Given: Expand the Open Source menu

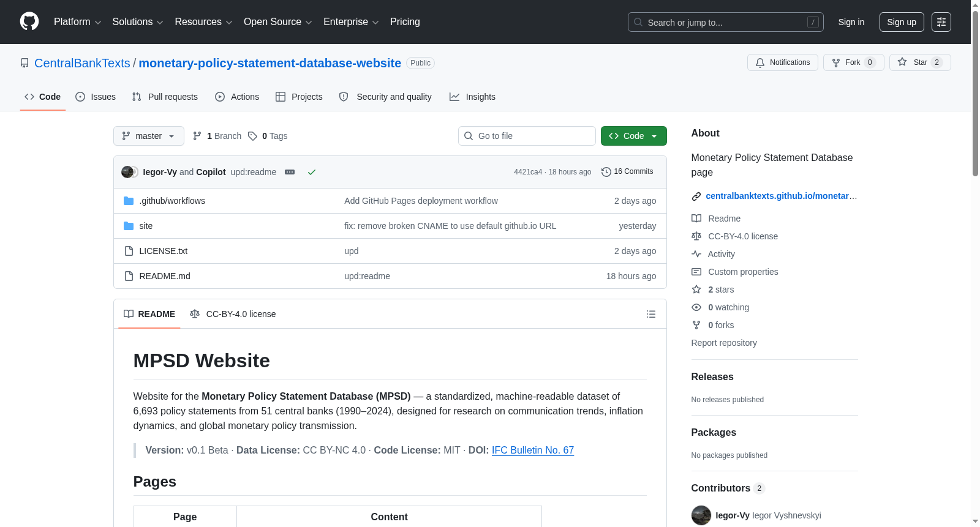Looking at the screenshot, I should tap(277, 22).
